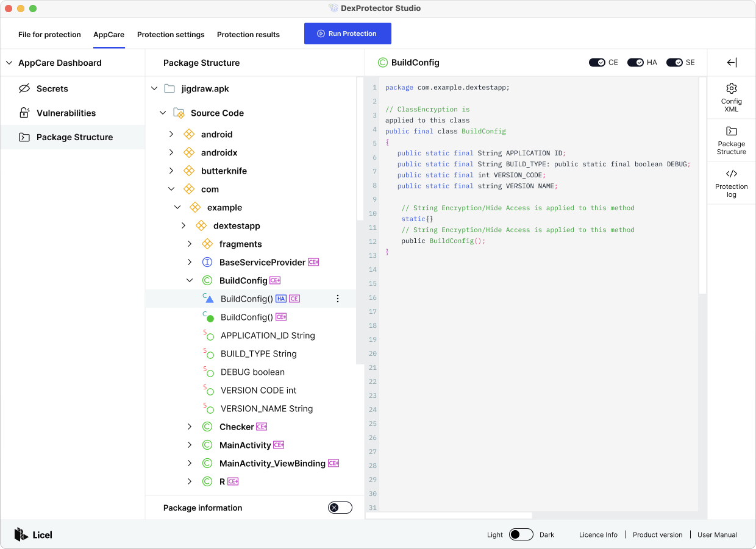Click the CE badge next to R class

(x=233, y=481)
